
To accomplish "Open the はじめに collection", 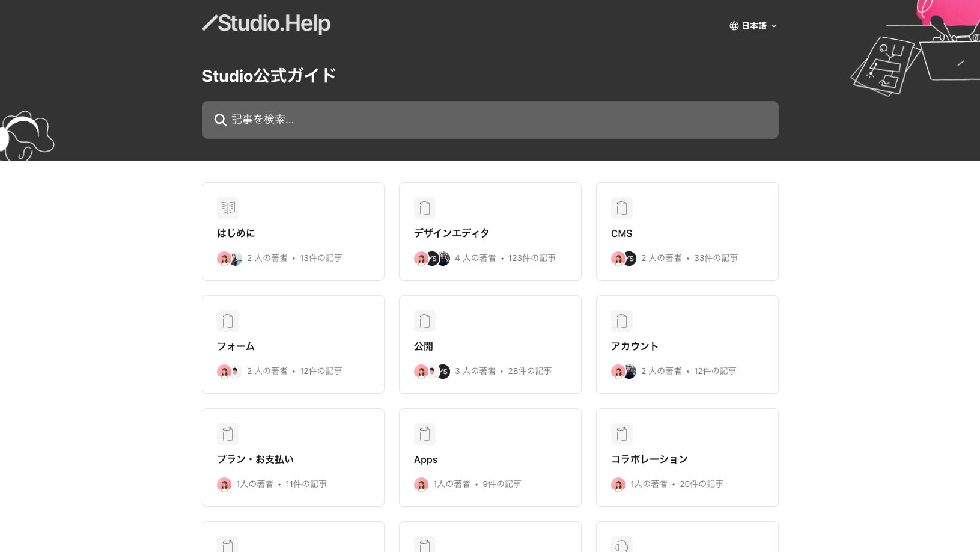I will [x=293, y=232].
